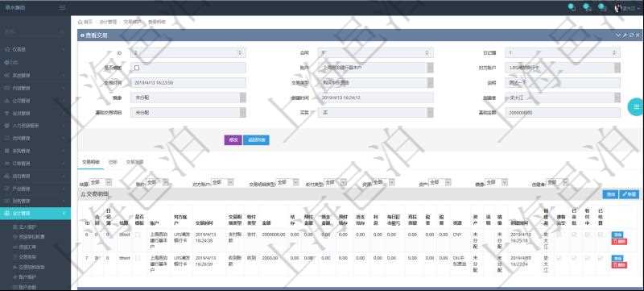This screenshot has width=644, height=291.
Task: Tick the 是否模板 checkbox in the form
Action: [137, 68]
